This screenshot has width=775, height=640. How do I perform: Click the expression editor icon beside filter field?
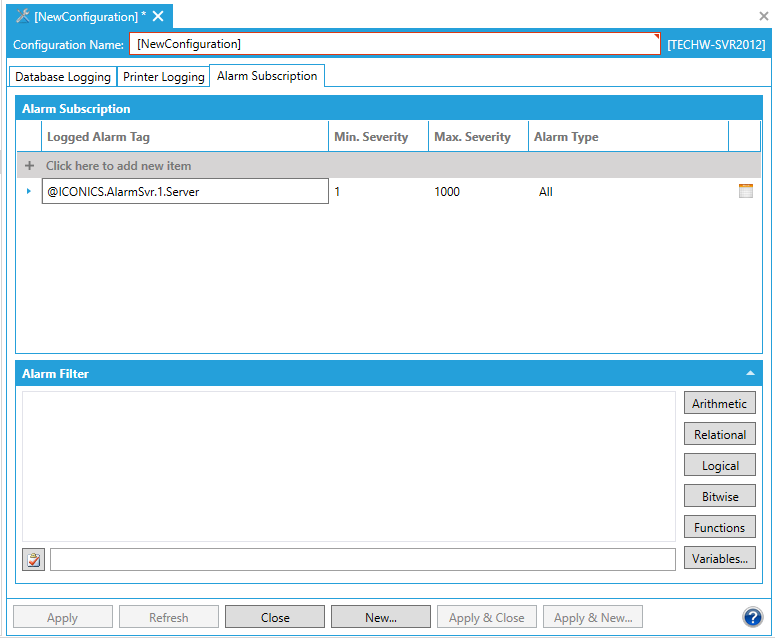[x=33, y=560]
